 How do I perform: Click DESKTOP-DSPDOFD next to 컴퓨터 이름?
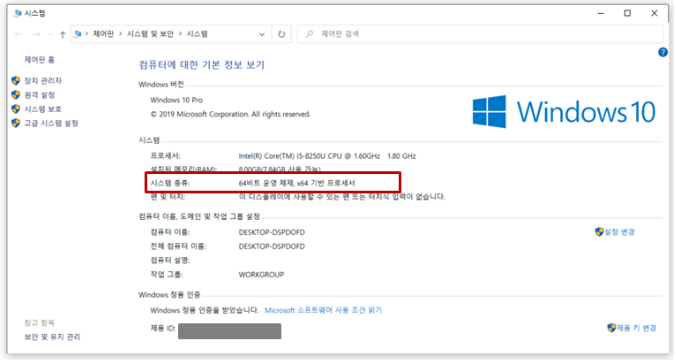[x=272, y=232]
